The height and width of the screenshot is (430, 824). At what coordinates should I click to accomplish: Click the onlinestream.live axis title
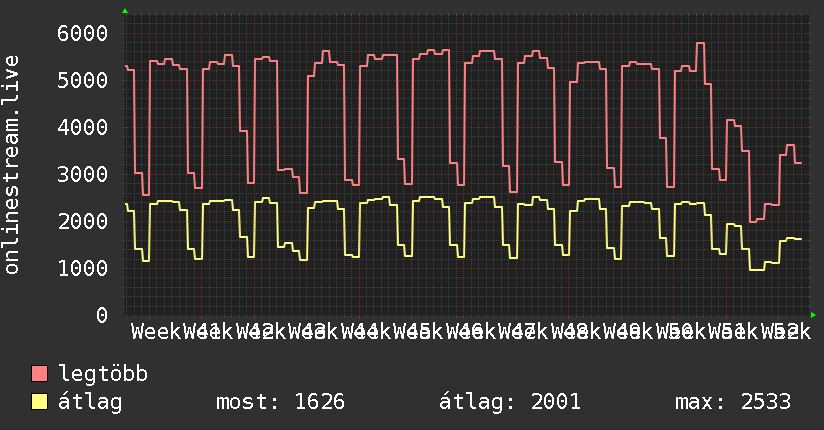[11, 165]
